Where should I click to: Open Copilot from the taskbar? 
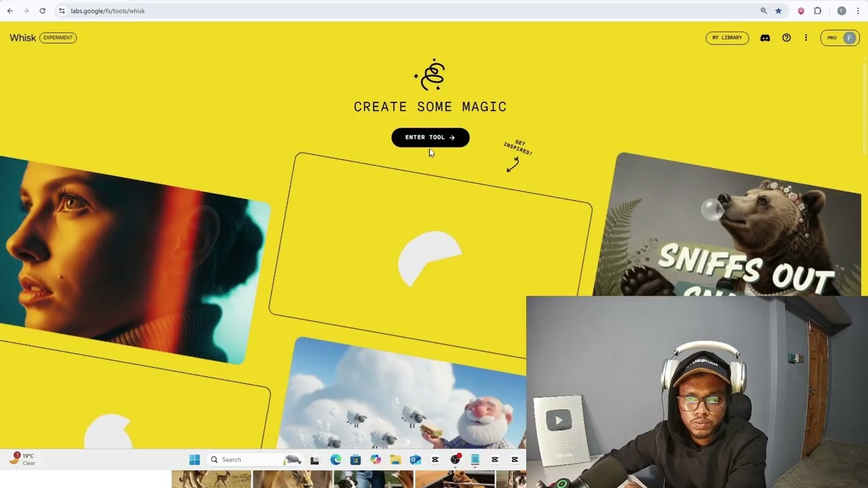(376, 460)
